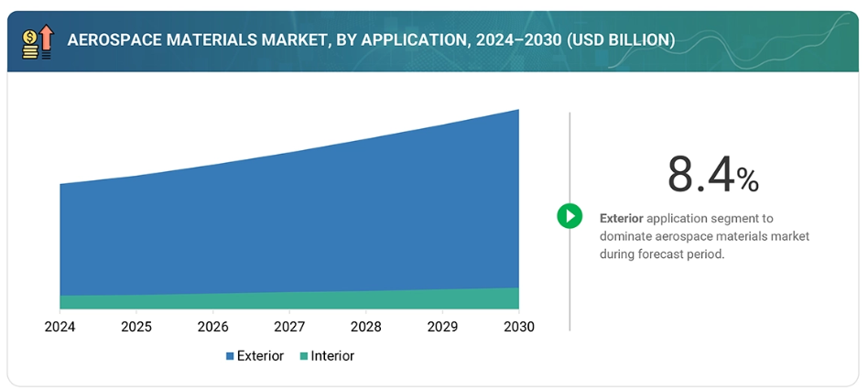Toggle the Exterior series via legend label

pos(260,356)
